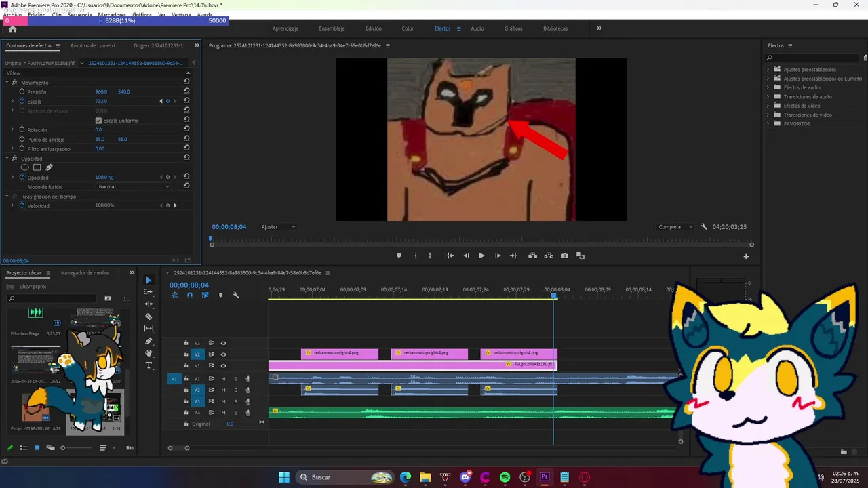Screen dimensions: 868x488
Task: Open the Ámbitos de Lumetri tab
Action: pyautogui.click(x=93, y=45)
